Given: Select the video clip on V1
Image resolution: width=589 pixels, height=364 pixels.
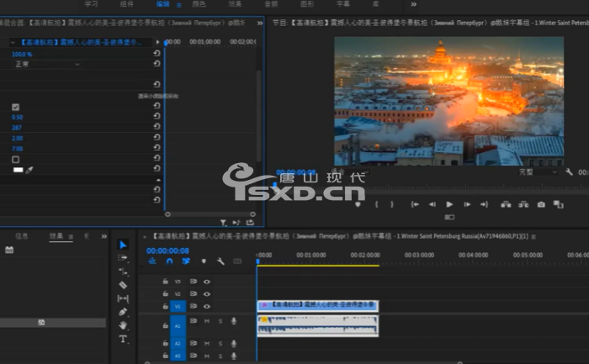Looking at the screenshot, I should click(318, 306).
